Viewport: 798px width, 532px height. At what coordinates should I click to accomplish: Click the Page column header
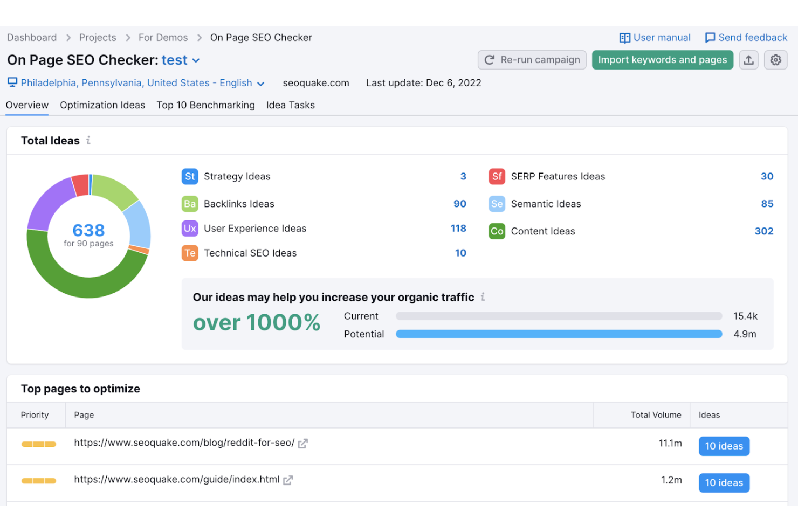[x=84, y=415]
